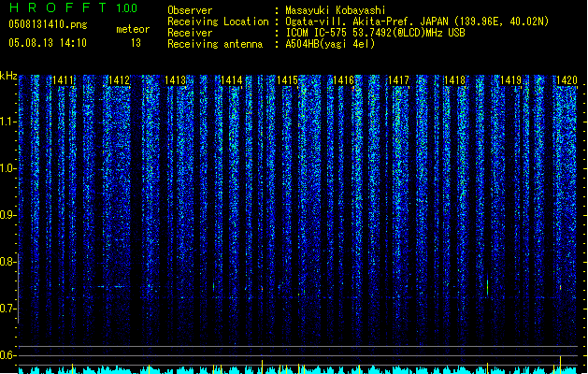Click the 0.6 frequency axis label
Viewport: 588px width, 374px height.
pos(8,355)
